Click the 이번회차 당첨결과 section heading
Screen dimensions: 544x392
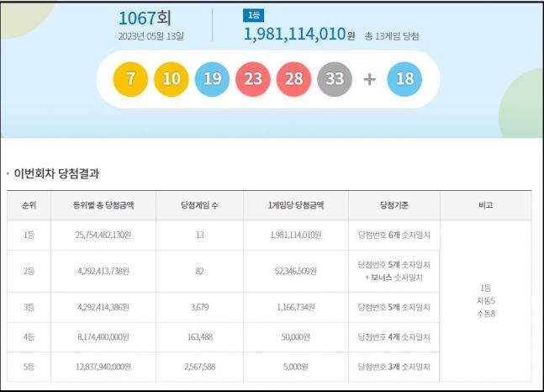(56, 174)
